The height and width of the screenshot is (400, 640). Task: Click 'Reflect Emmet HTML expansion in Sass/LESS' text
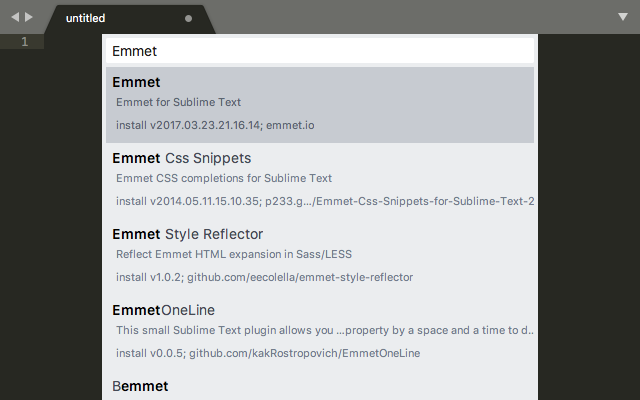pos(235,254)
